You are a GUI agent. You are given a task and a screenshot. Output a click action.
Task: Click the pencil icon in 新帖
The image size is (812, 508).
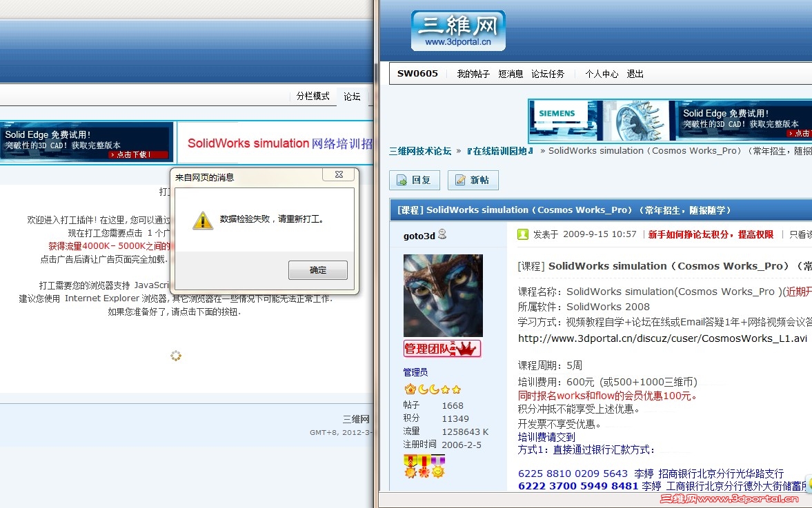point(460,180)
